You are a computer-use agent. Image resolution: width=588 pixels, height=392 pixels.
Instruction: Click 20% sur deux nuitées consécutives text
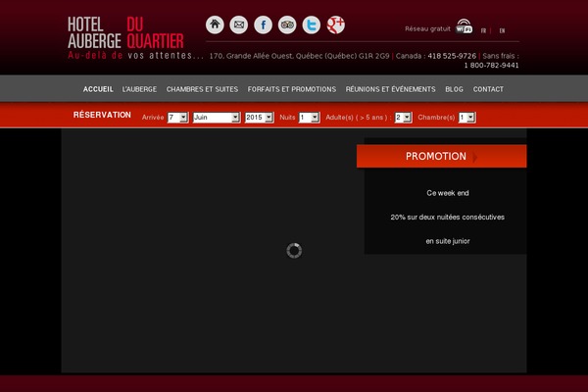[448, 217]
